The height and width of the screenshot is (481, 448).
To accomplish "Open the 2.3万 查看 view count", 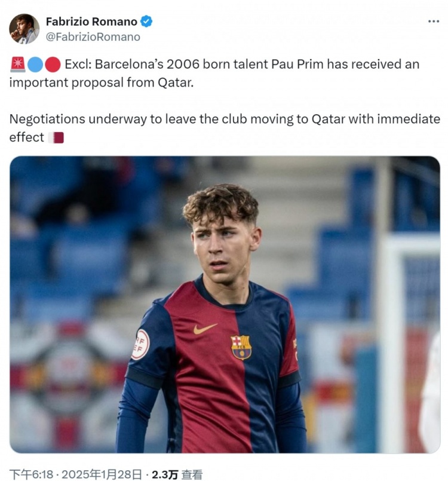I will point(177,474).
